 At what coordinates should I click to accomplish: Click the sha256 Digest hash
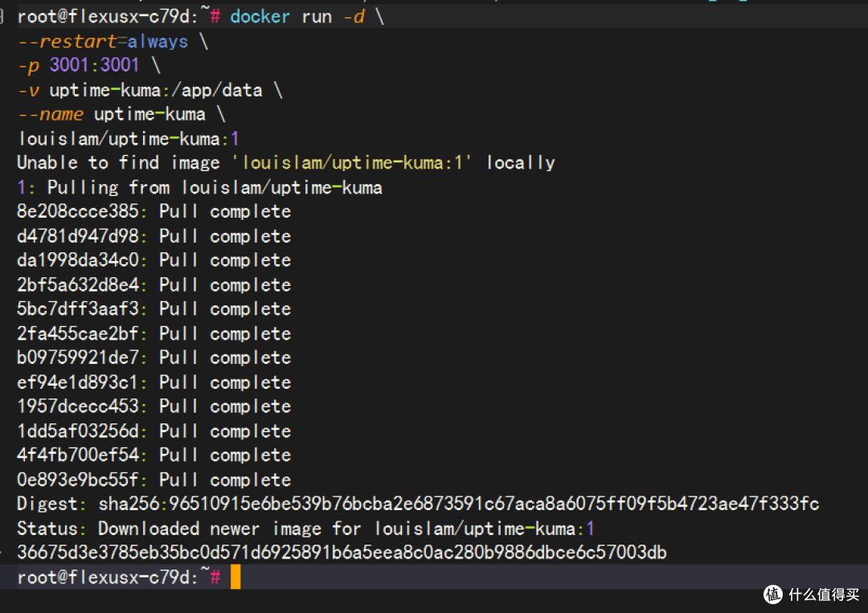point(459,504)
